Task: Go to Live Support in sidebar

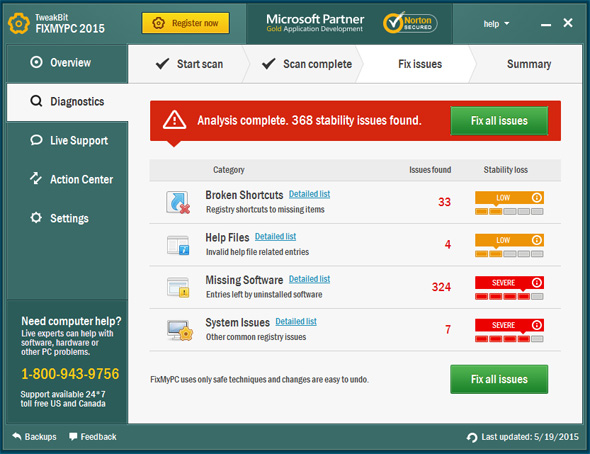Action: tap(68, 141)
